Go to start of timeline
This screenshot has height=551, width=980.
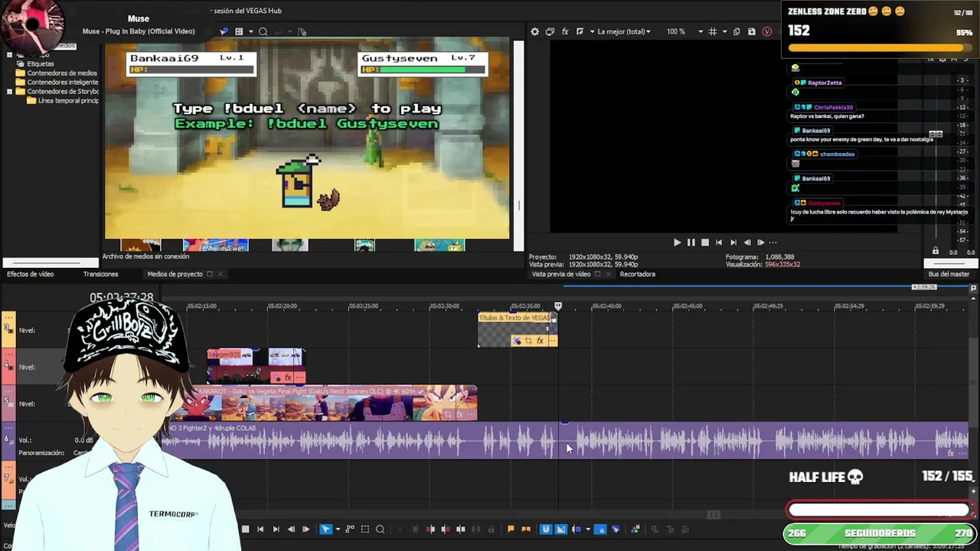click(x=260, y=529)
